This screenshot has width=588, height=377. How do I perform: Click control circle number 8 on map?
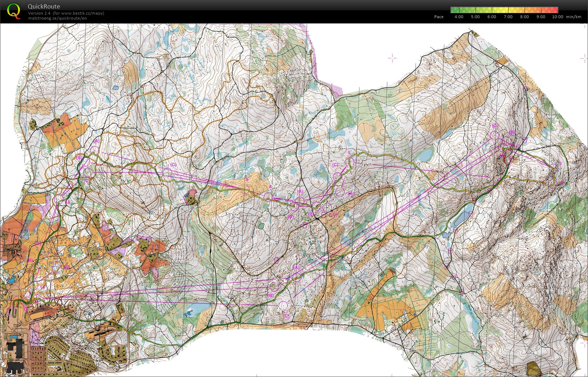point(268,196)
